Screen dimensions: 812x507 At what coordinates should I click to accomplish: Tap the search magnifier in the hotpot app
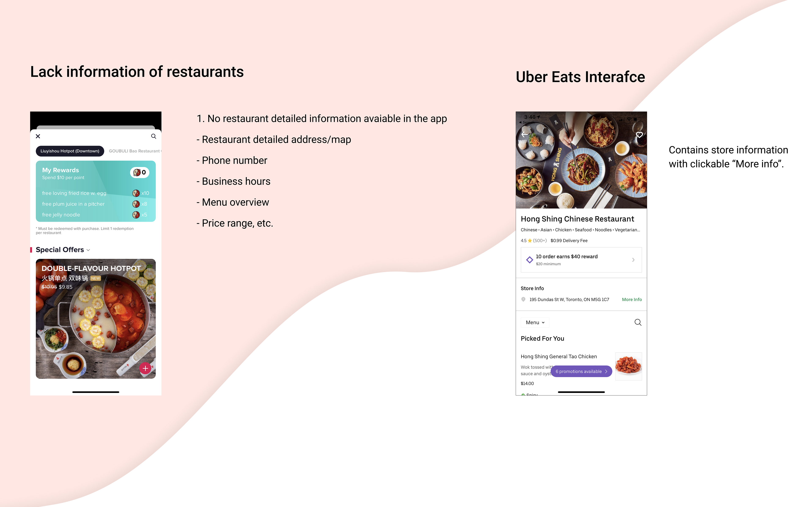[x=154, y=136]
